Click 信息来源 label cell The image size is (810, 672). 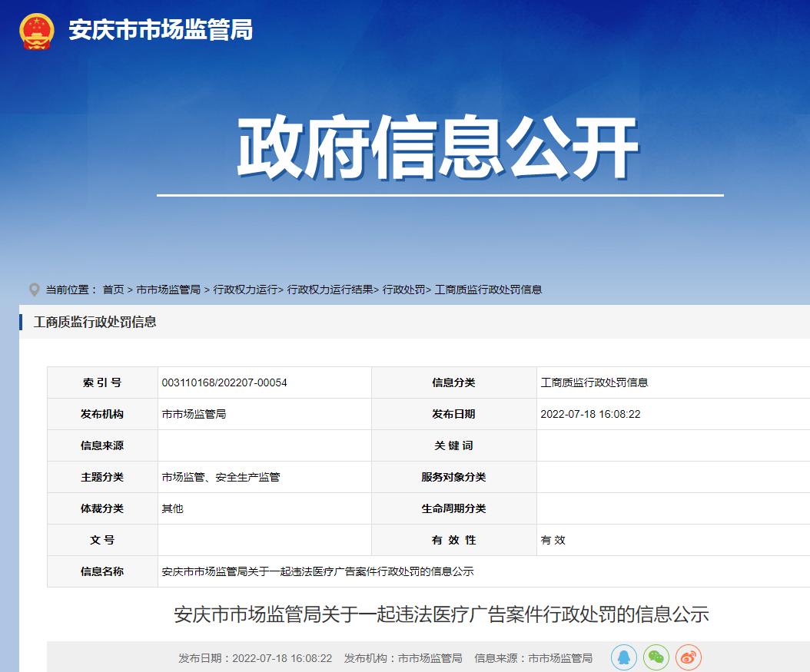[102, 445]
